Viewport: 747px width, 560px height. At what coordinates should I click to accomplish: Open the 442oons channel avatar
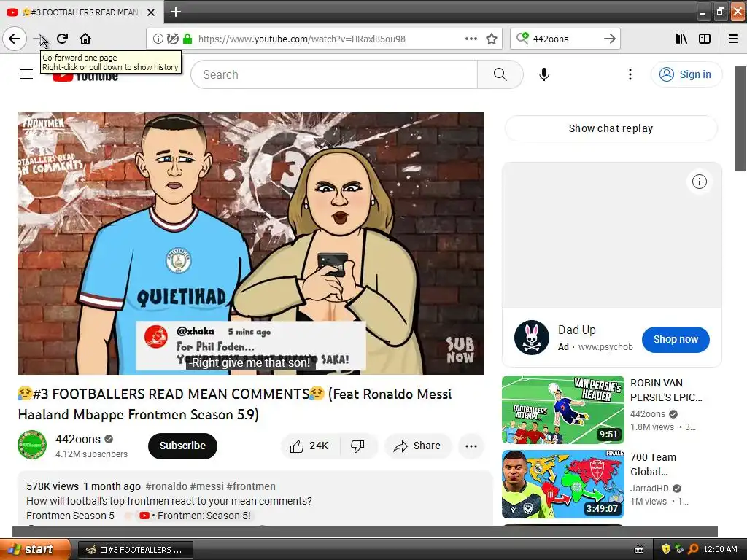pos(32,446)
